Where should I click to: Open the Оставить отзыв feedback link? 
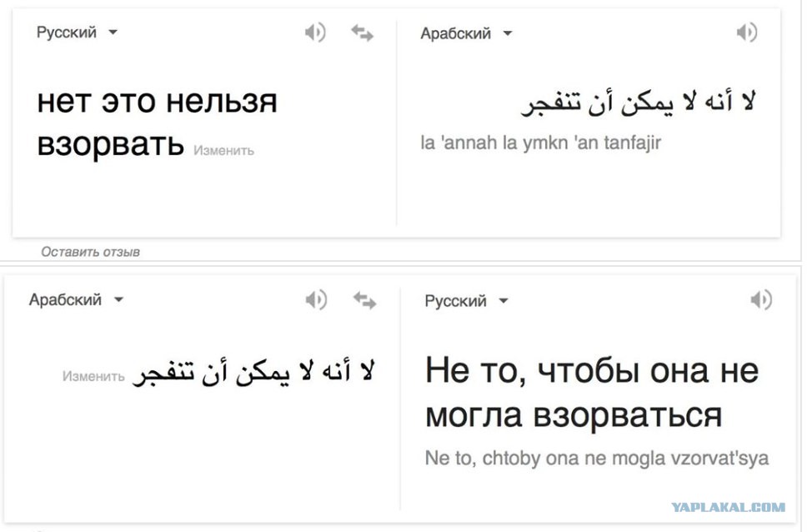tap(91, 252)
